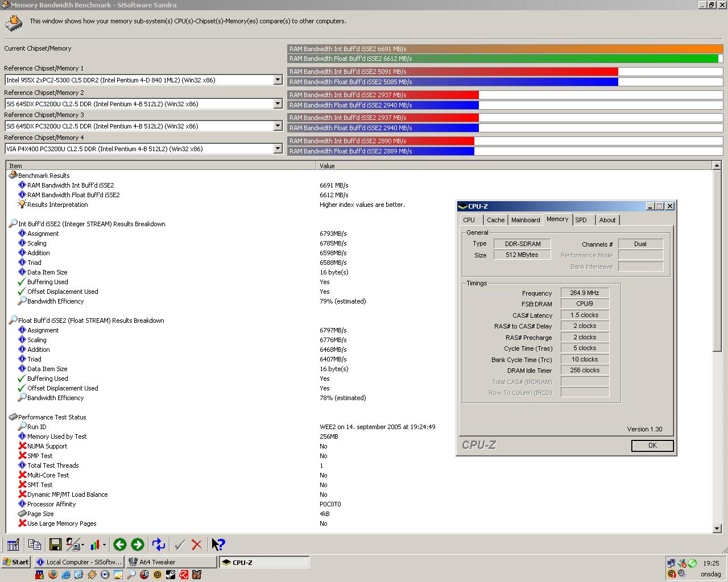Switch to the Cache tab in CPU-Z
The width and height of the screenshot is (728, 582).
(495, 221)
